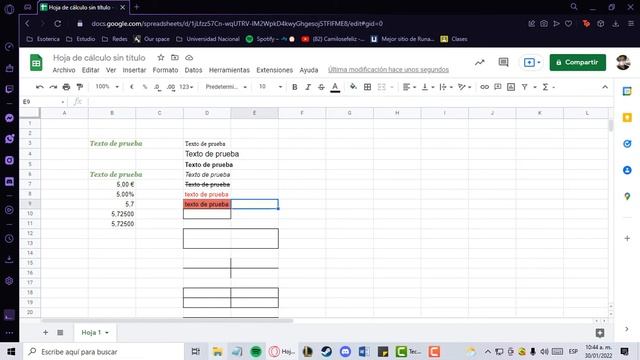Screen dimensions: 640x360
Task: Open the Predetermi... font dropdown
Action: (x=226, y=87)
